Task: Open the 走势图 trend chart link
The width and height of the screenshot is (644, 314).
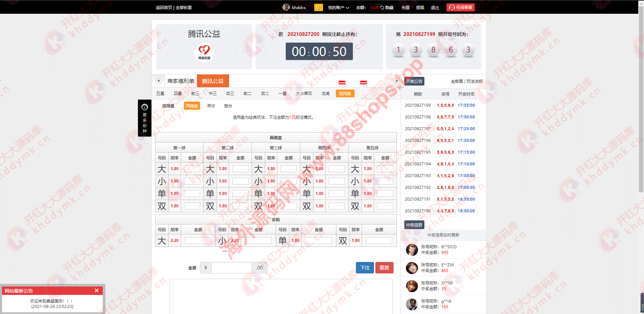Action: [457, 82]
